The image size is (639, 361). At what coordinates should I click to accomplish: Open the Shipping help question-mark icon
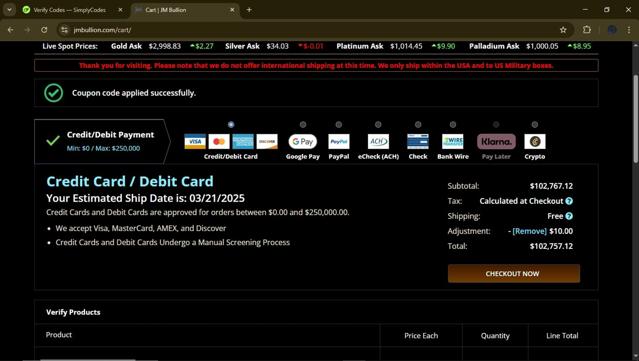(569, 216)
